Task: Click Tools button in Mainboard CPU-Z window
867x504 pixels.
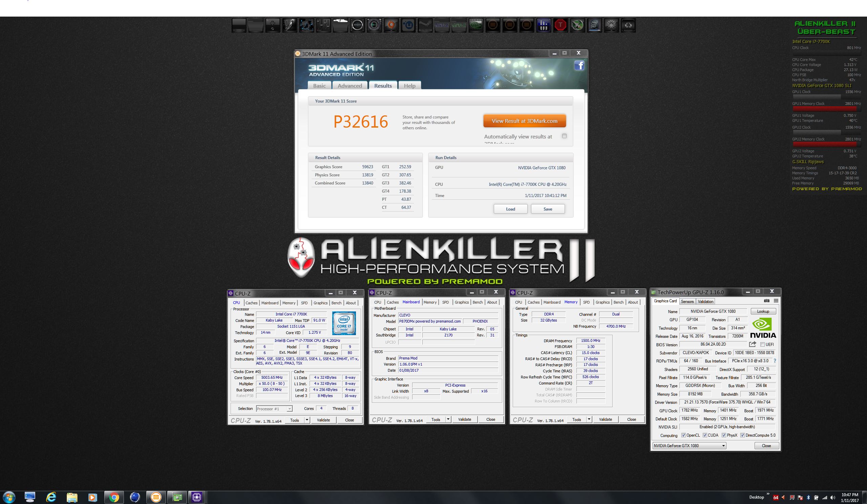Action: click(436, 419)
